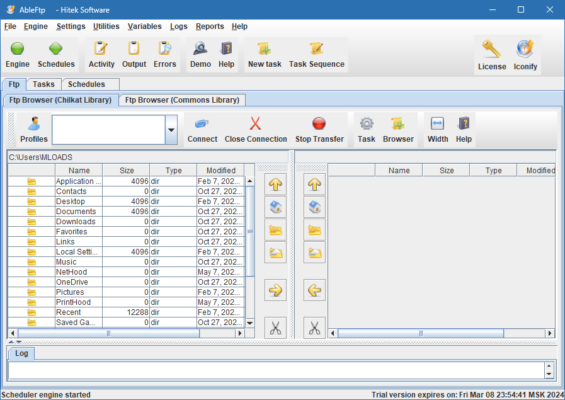This screenshot has width=565, height=400.
Task: Open the Activity log icon
Action: pyautogui.click(x=101, y=48)
